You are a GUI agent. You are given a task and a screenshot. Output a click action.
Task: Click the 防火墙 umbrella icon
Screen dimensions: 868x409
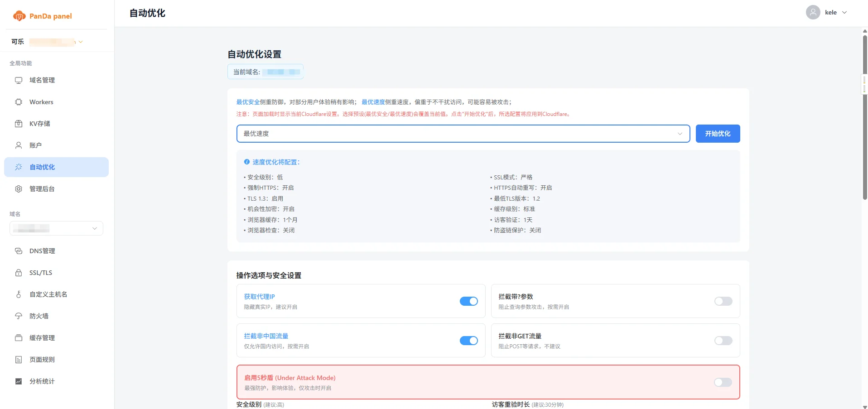(19, 316)
